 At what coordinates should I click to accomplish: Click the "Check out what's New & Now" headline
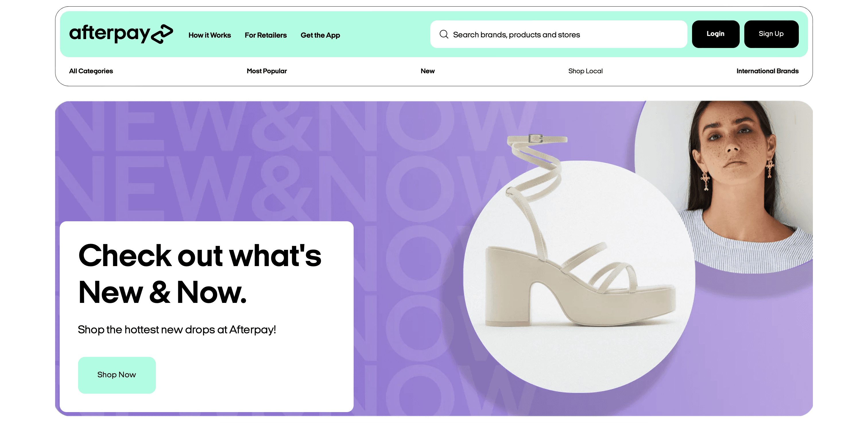(199, 273)
